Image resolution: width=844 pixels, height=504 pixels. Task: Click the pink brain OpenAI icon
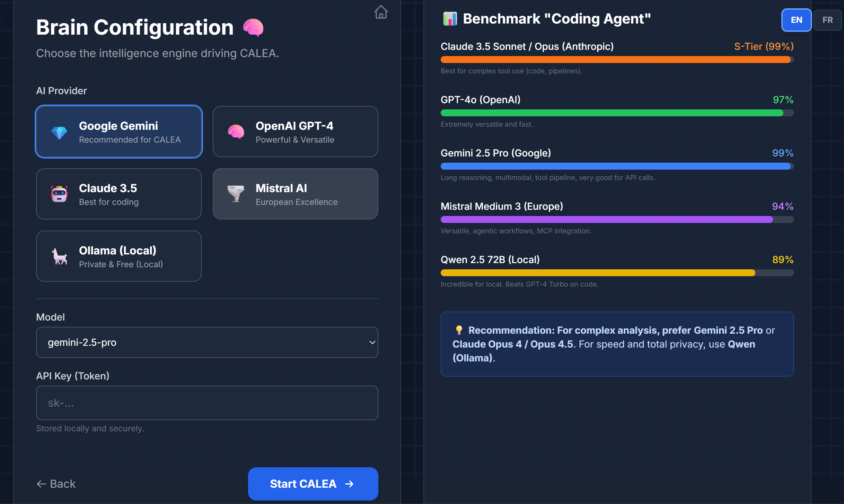point(236,132)
